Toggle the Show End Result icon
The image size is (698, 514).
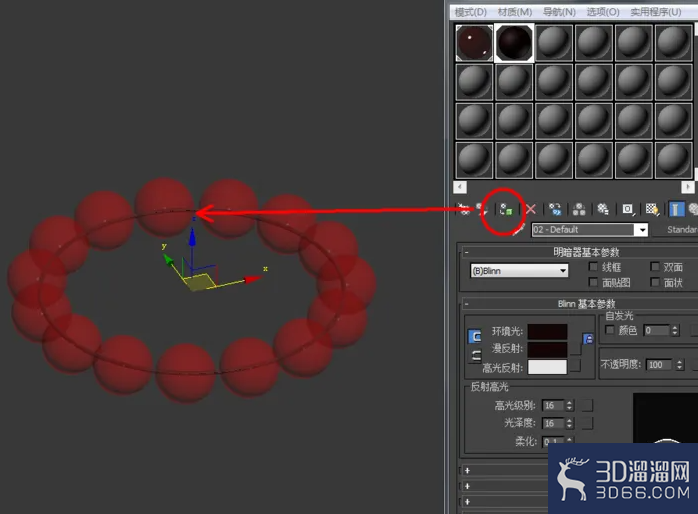click(676, 209)
